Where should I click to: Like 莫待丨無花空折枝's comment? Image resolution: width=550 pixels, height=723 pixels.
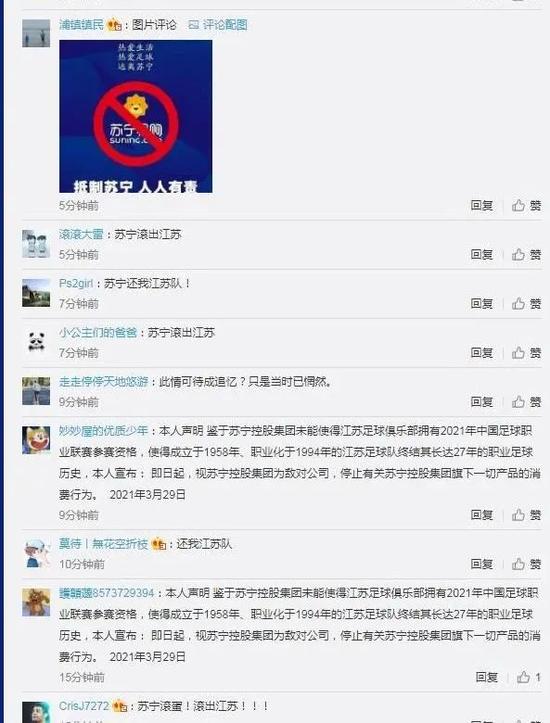[x=526, y=563]
